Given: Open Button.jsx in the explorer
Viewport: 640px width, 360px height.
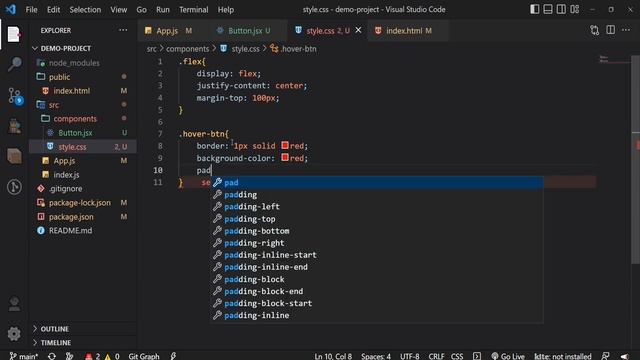Looking at the screenshot, I should pyautogui.click(x=82, y=133).
